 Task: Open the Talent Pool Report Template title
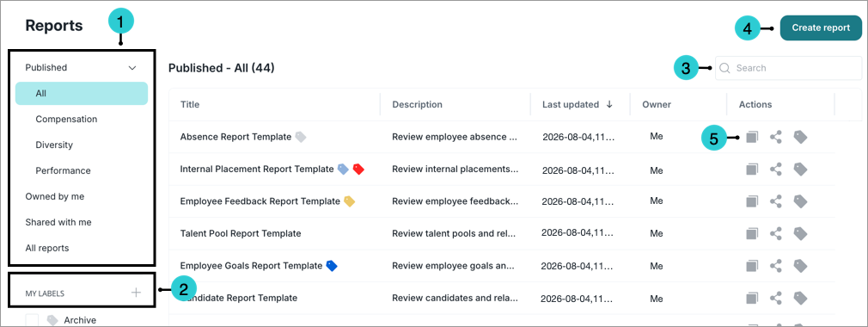tap(241, 233)
